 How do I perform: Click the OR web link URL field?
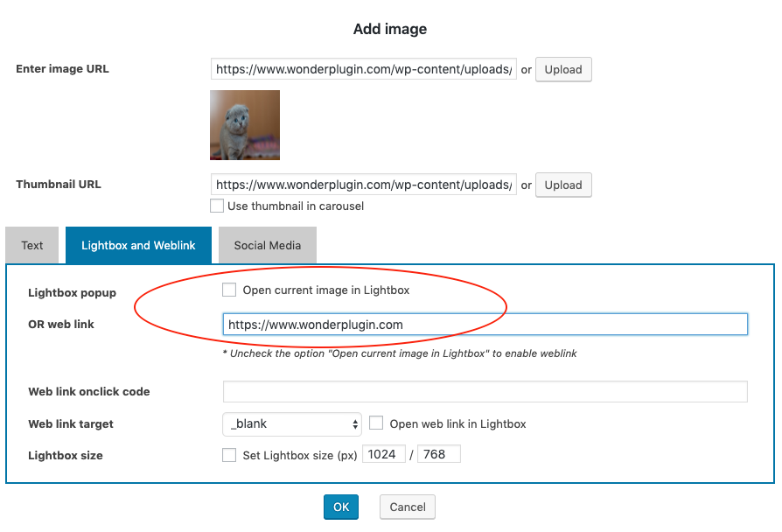(485, 325)
